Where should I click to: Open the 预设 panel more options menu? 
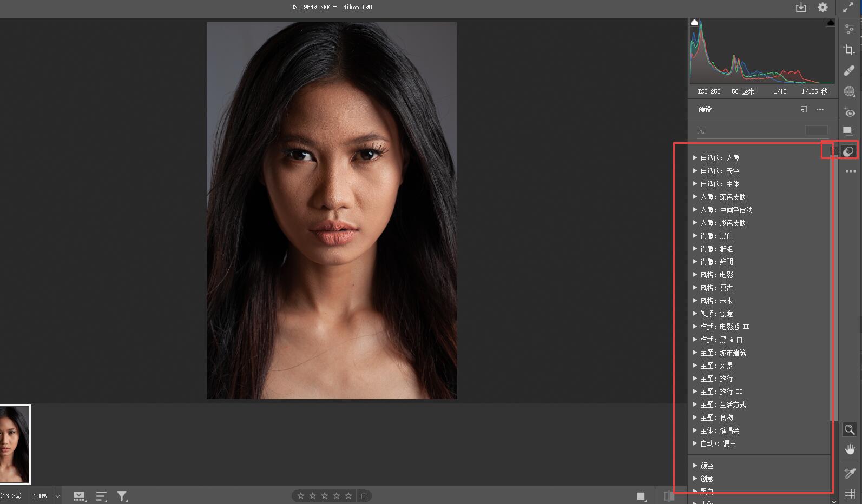pyautogui.click(x=820, y=109)
